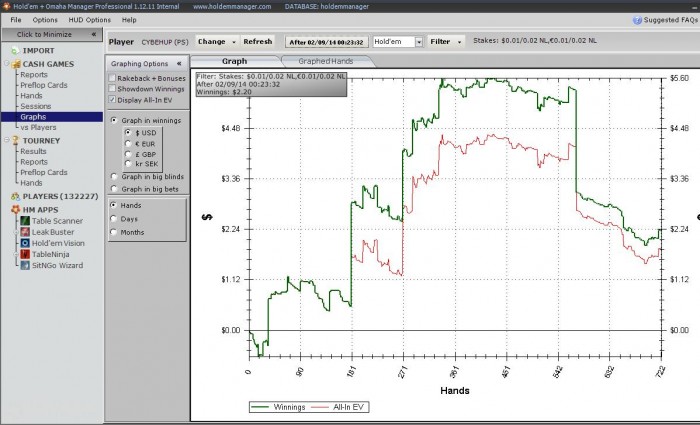Click the CYBEHUP (PS) player name
Screen dimensions: 700x425
click(165, 42)
